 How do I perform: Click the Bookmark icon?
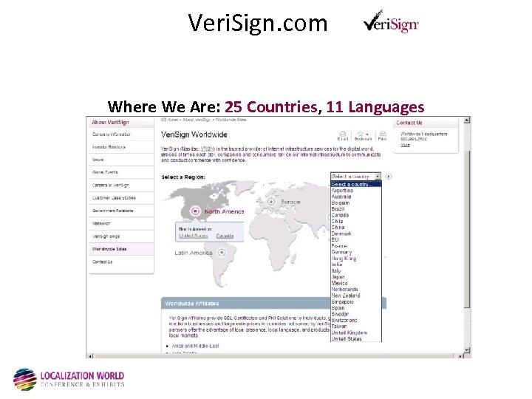click(361, 134)
